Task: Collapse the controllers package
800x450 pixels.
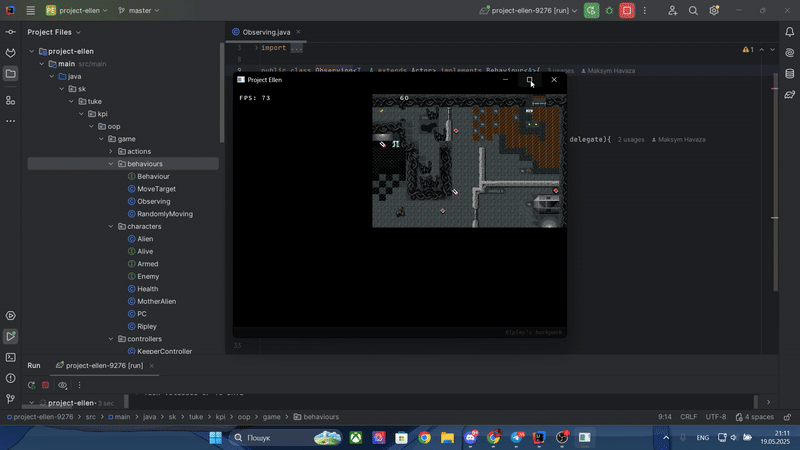Action: click(x=111, y=339)
